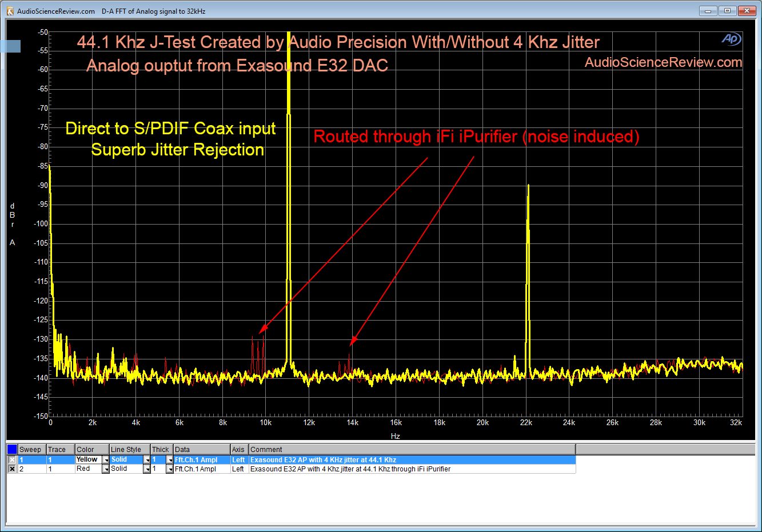Open Color dropdown for the Yellow trace
The height and width of the screenshot is (532, 762).
(x=106, y=460)
